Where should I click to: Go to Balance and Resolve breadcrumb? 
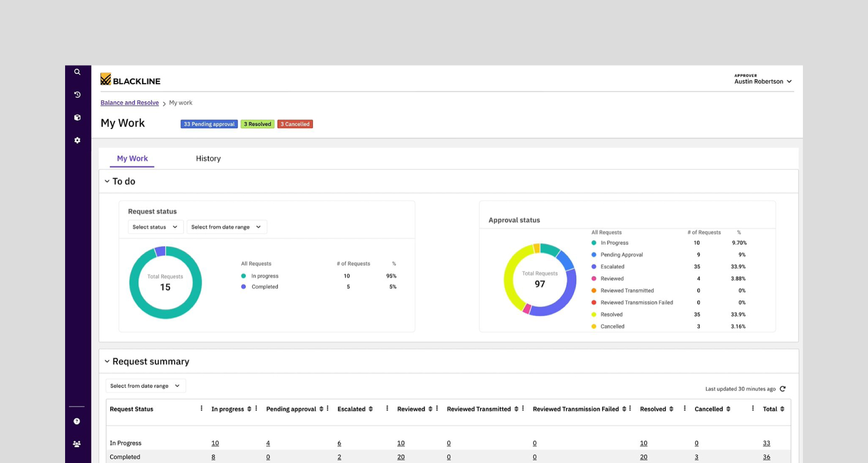pos(130,103)
